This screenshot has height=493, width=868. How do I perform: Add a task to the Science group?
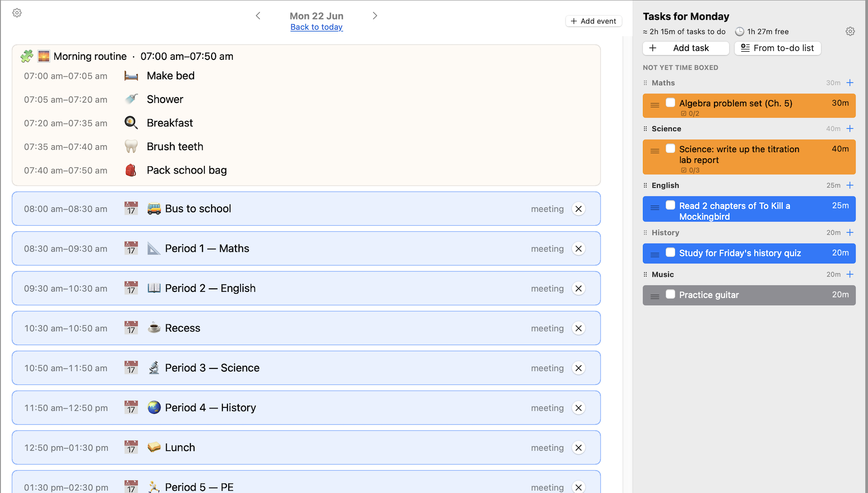click(x=850, y=129)
